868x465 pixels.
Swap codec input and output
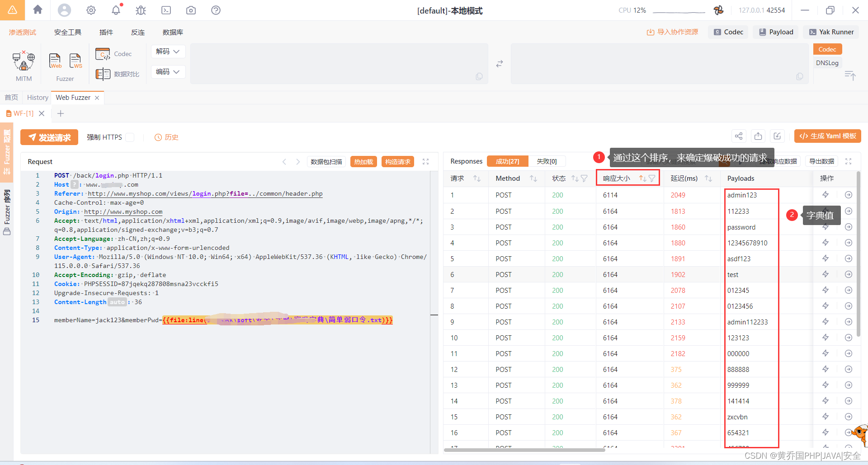pos(499,64)
